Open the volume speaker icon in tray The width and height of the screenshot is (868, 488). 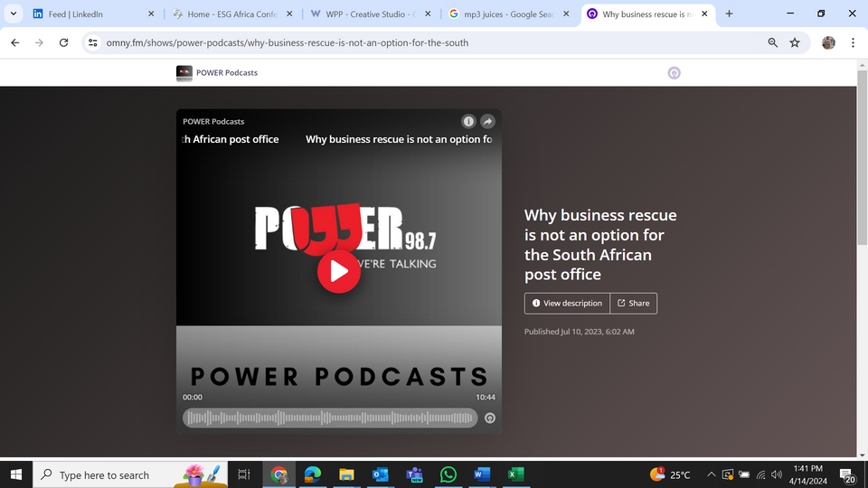(x=777, y=474)
